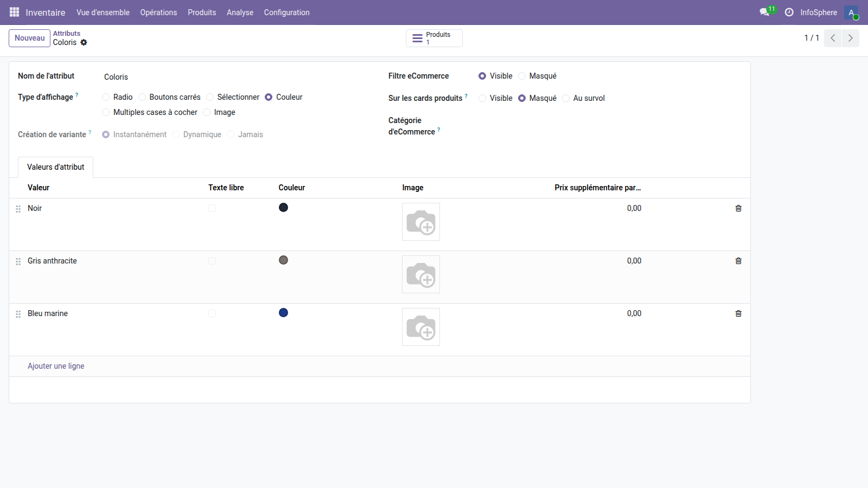Click Ajouter une ligne link
The width and height of the screenshot is (868, 488).
click(56, 366)
